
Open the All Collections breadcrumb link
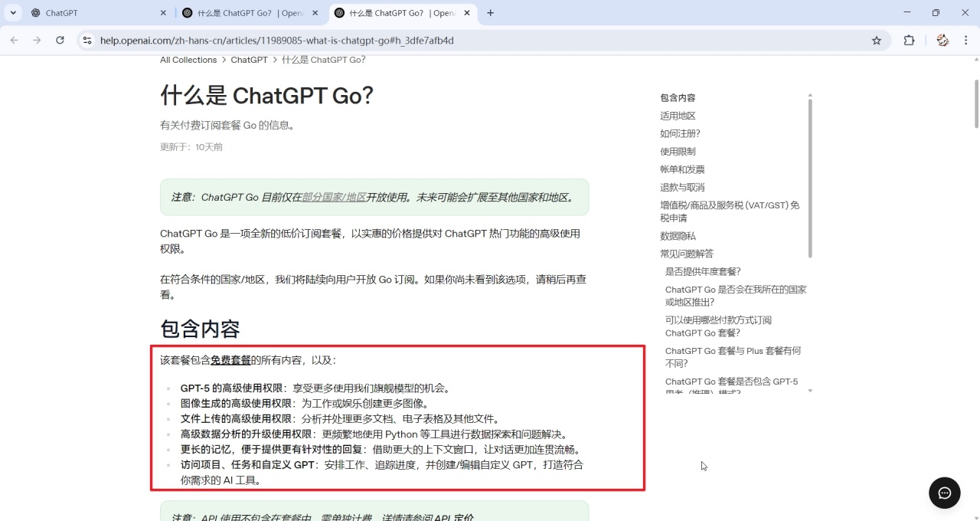(x=188, y=60)
